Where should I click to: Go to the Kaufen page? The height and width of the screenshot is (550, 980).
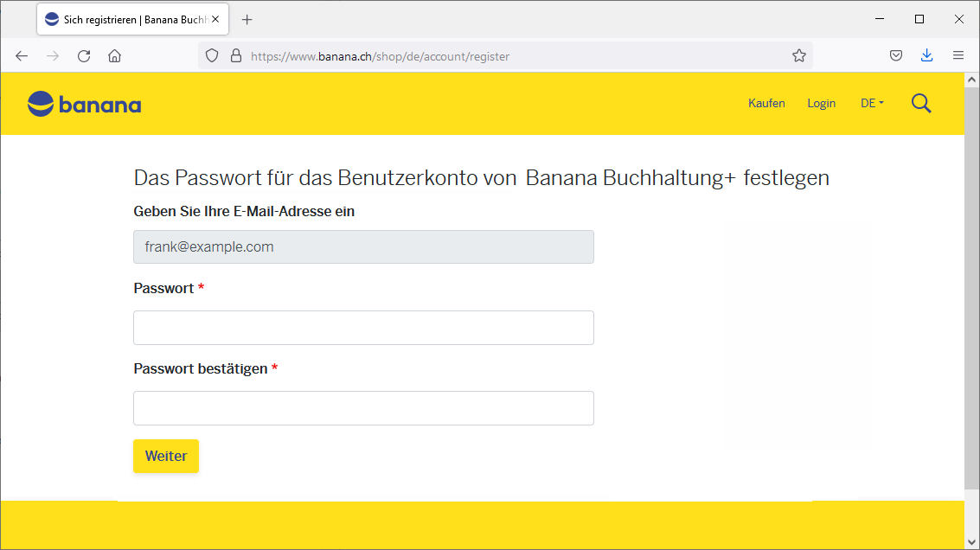[x=766, y=103]
